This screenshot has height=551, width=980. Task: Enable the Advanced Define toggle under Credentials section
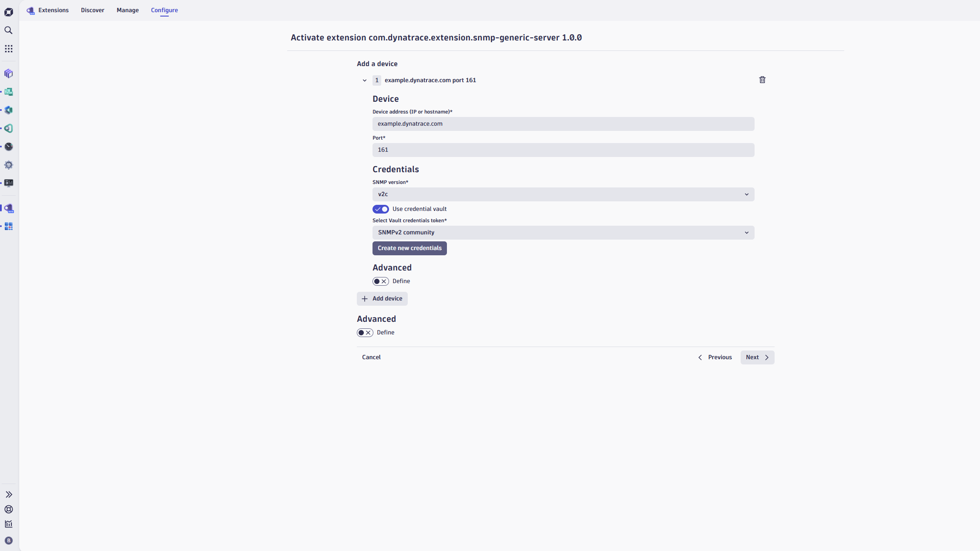pos(380,281)
